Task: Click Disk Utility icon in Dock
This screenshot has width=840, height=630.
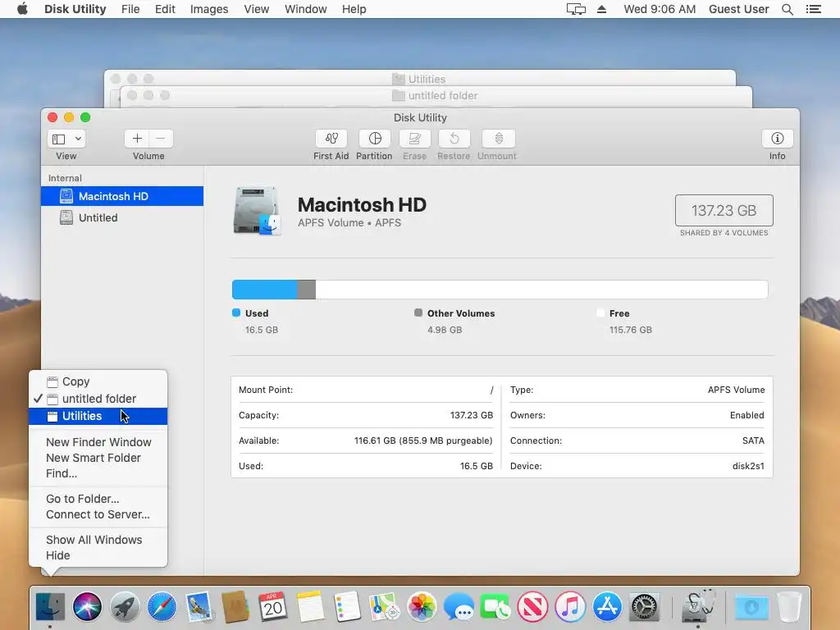Action: 698,606
